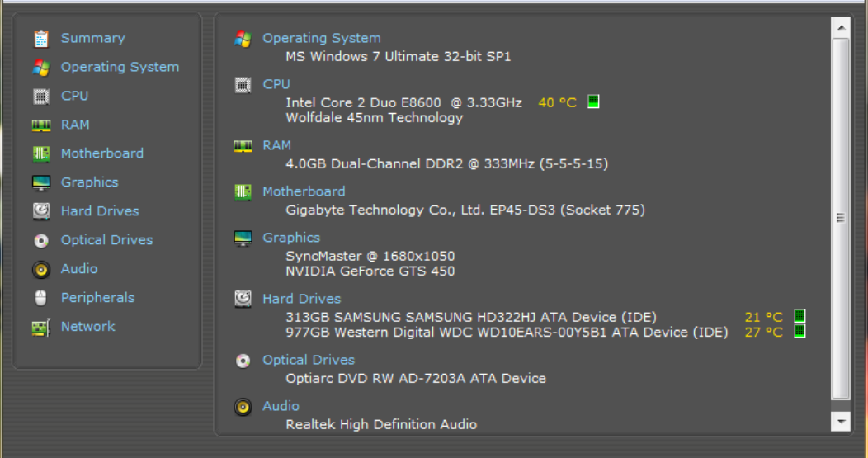Click the vertical scrollbar thumb

point(840,218)
